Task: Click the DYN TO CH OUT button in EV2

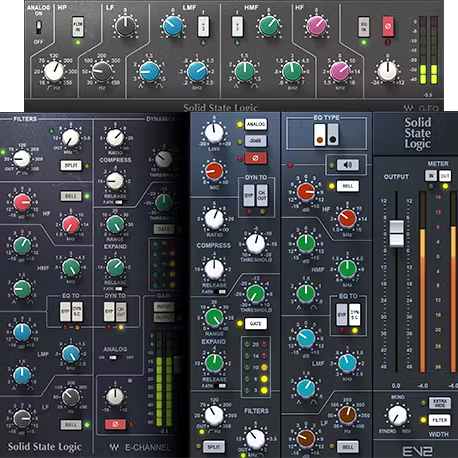Action: (x=262, y=195)
